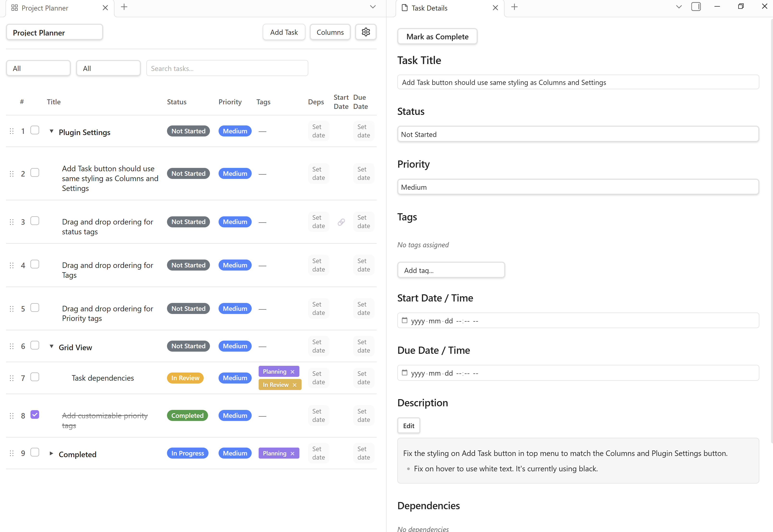Open the Status dropdown showing Not Started

point(578,134)
